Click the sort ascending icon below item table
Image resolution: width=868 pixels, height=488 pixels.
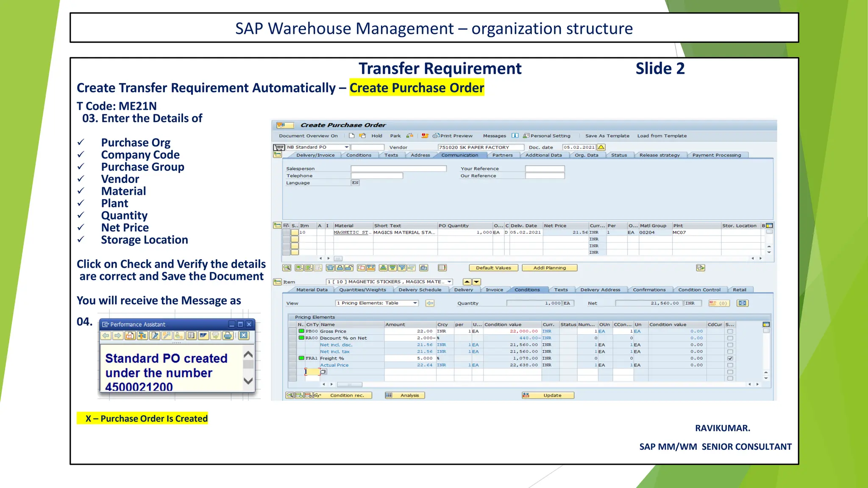383,268
